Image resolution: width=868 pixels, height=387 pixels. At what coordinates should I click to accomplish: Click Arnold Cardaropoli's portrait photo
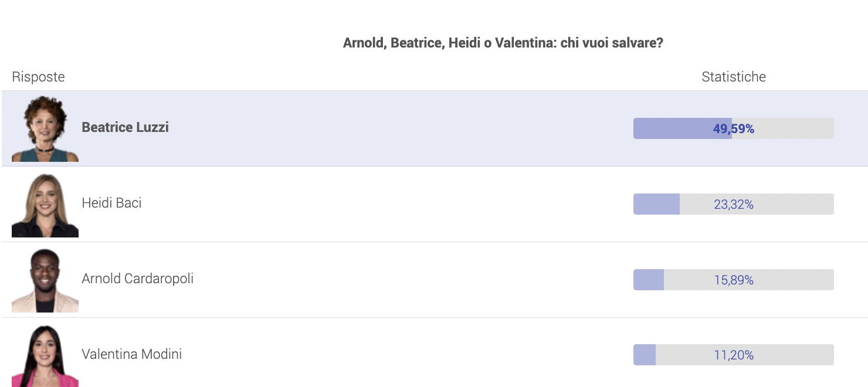coord(45,280)
